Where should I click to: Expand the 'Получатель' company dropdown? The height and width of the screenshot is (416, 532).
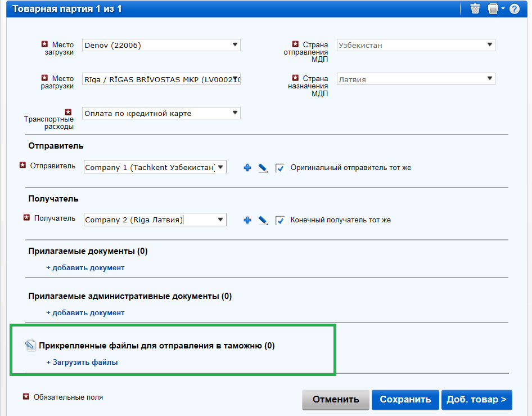[220, 220]
